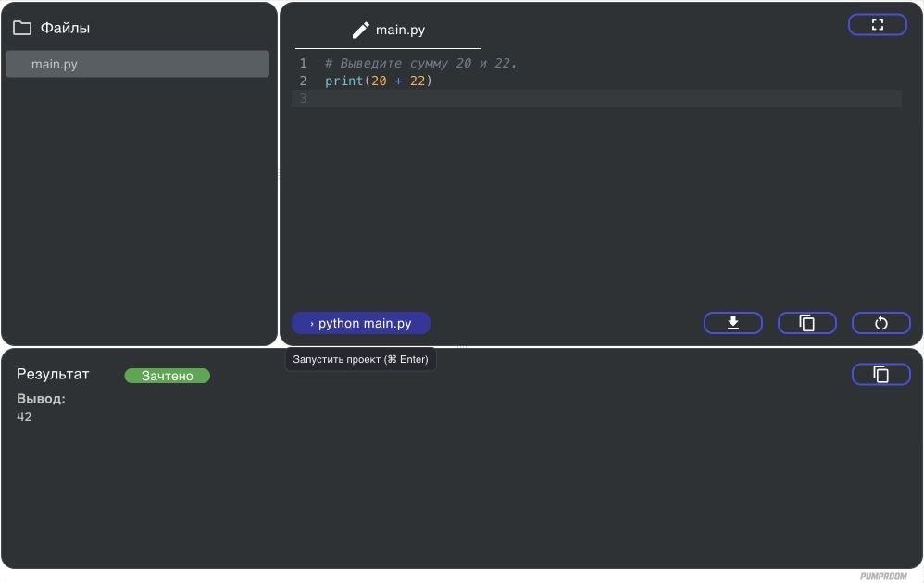Click the Результат heading

point(53,375)
